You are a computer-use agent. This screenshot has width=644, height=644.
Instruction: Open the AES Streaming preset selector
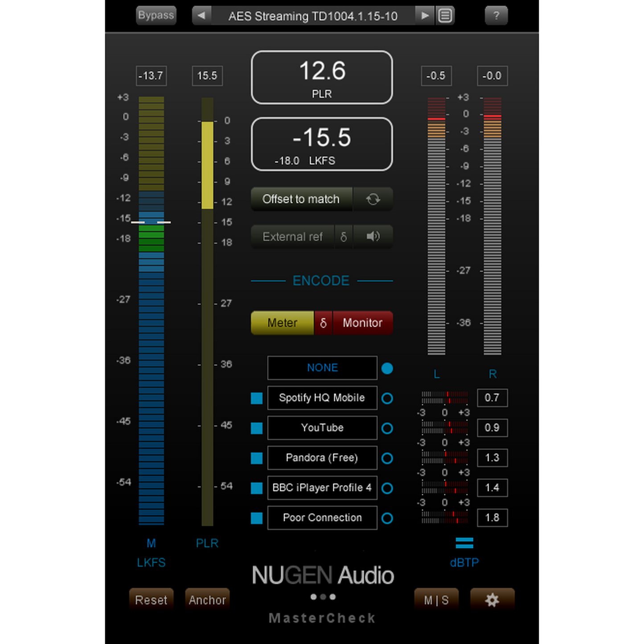[313, 15]
